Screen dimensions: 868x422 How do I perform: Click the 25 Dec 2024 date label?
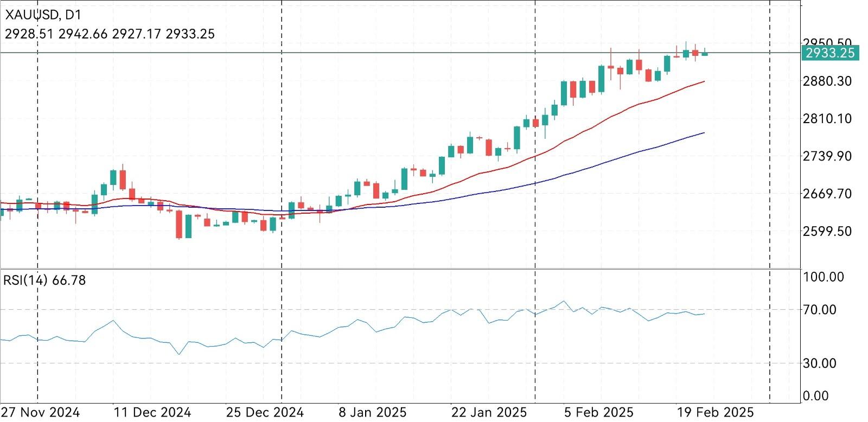click(265, 413)
